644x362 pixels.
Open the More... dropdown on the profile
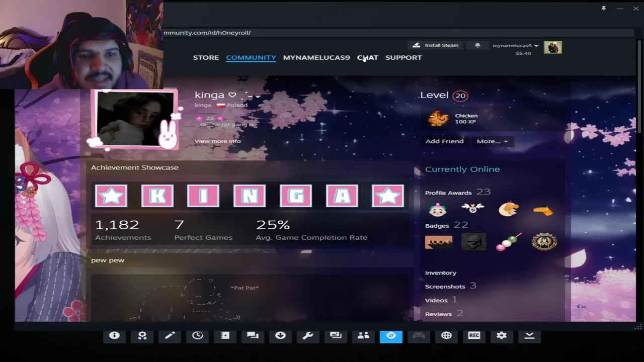tap(492, 141)
